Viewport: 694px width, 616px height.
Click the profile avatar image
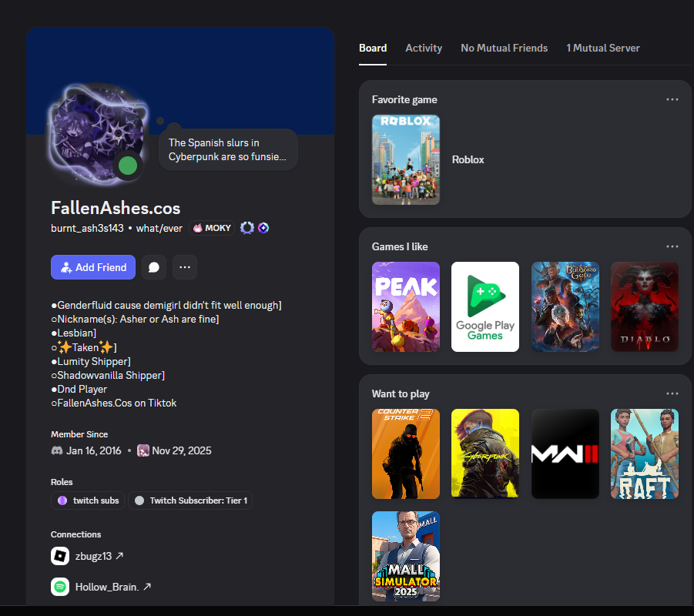(x=98, y=133)
